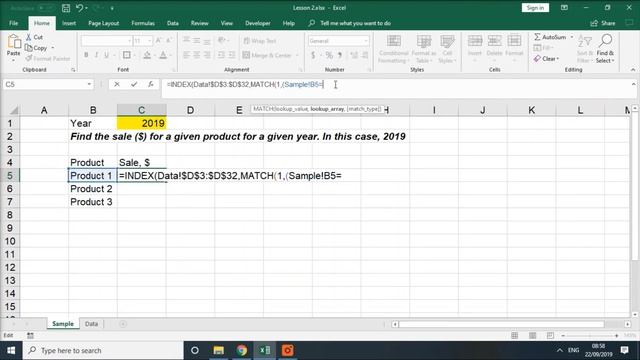Viewport: 640px width, 360px height.
Task: Click Tell me what you want to do
Action: (x=355, y=23)
